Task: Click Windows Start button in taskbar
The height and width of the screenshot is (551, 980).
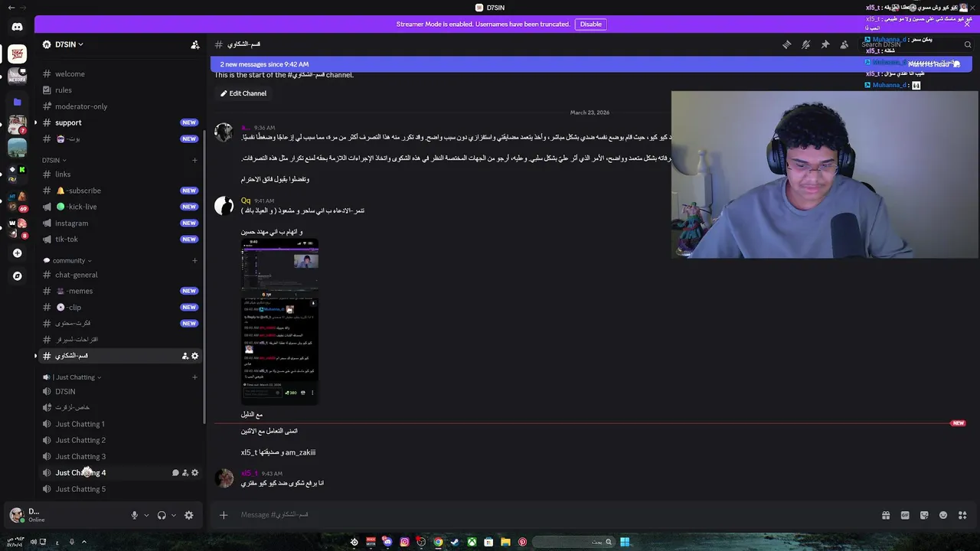Action: click(x=625, y=542)
